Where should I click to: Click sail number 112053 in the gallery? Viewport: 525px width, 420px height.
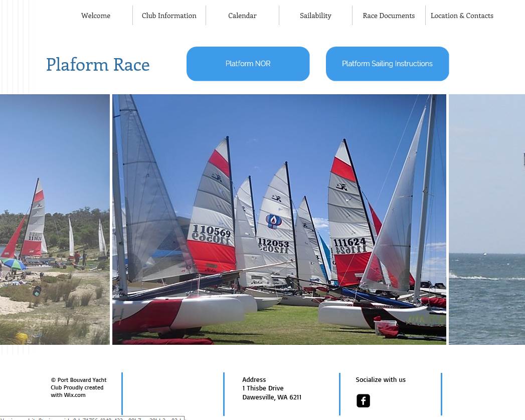(x=273, y=242)
